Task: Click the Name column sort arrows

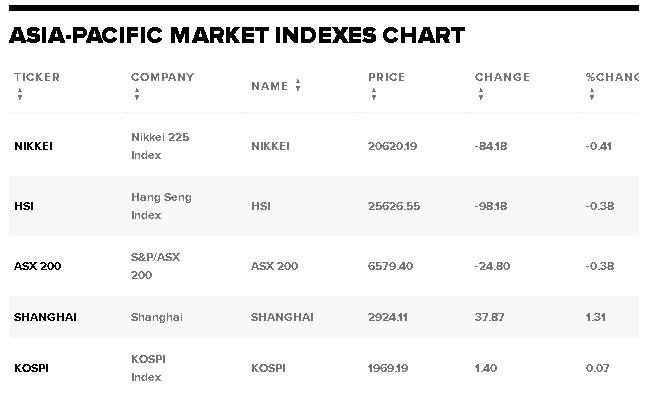Action: pos(298,85)
